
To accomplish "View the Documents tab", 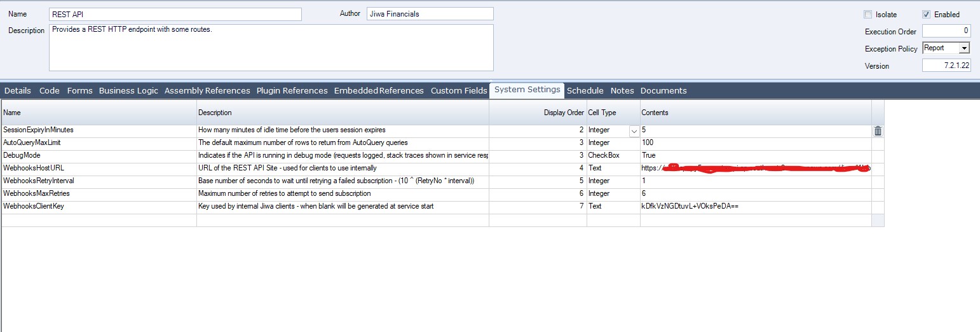I will 664,91.
